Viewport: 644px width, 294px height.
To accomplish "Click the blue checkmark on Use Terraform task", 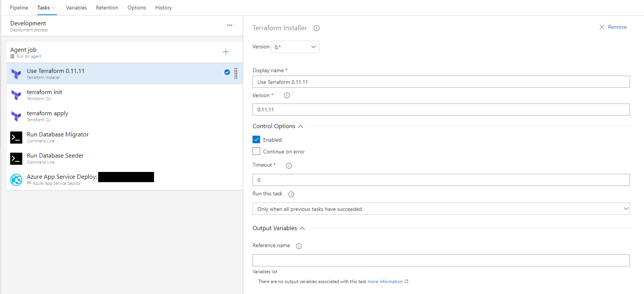I will (x=227, y=72).
